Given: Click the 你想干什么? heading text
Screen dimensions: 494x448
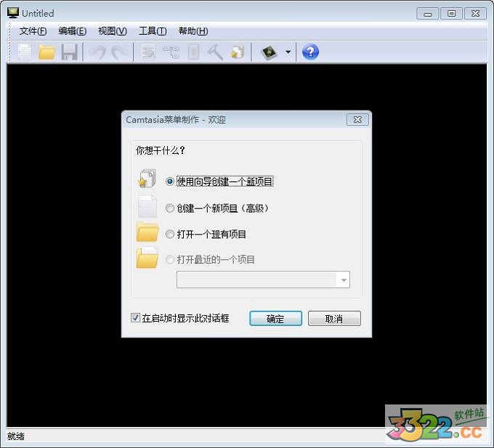Looking at the screenshot, I should (161, 150).
